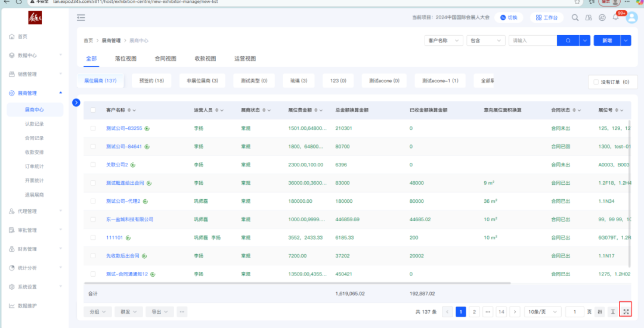
Task: Open the 客户名称 filter dropdown
Action: (x=444, y=41)
